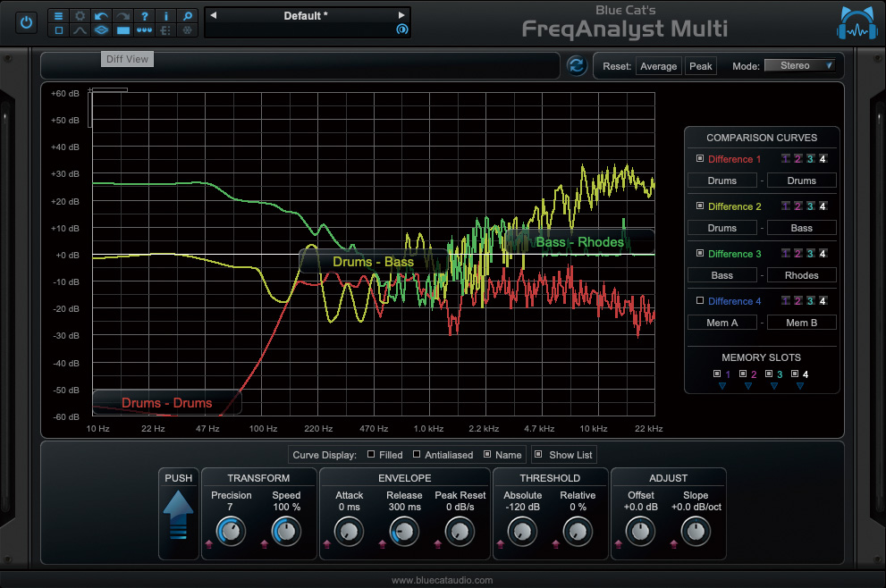Click the redo arrow icon
Screen dimensions: 886x588
tap(122, 16)
